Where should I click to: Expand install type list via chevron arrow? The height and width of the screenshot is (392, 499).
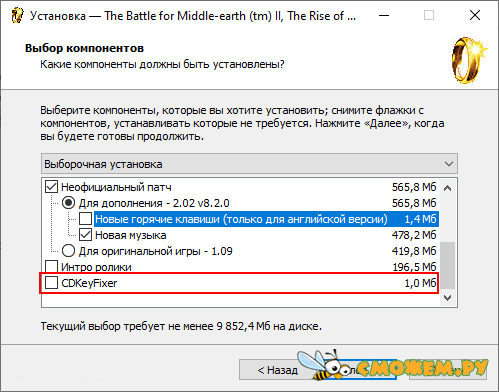(x=449, y=164)
